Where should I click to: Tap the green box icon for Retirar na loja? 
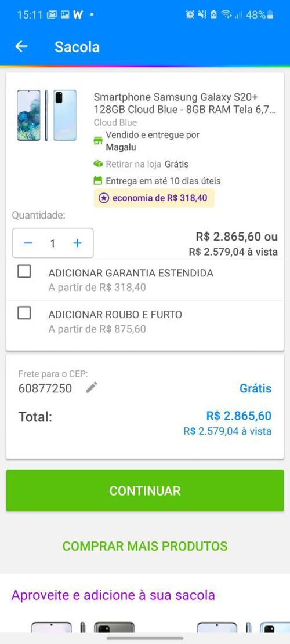98,164
